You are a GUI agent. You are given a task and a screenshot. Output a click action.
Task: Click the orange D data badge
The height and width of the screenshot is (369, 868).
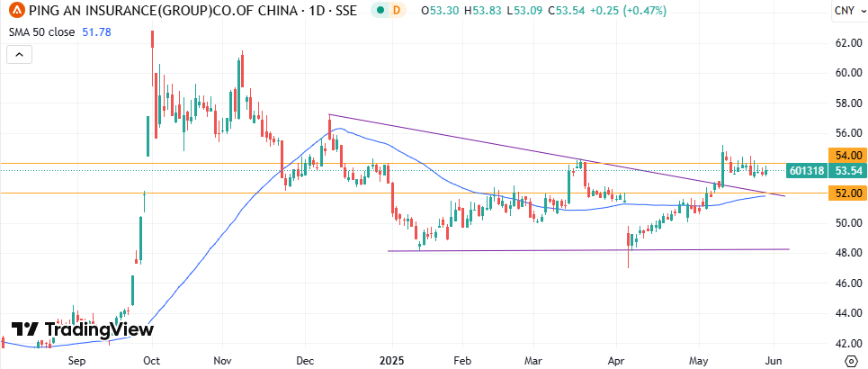(396, 11)
